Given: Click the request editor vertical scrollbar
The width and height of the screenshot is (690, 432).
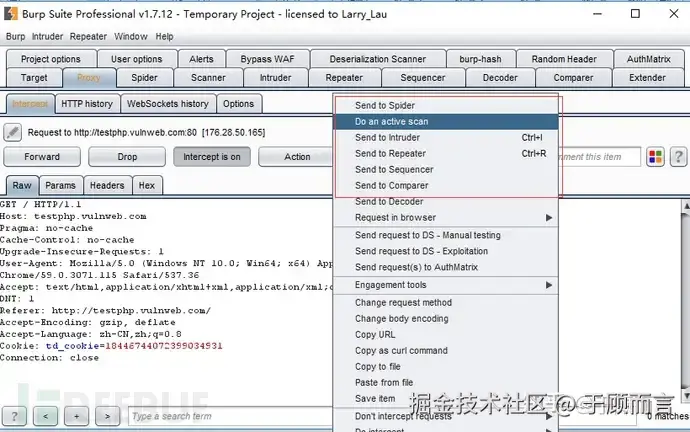Looking at the screenshot, I should pyautogui.click(x=686, y=300).
